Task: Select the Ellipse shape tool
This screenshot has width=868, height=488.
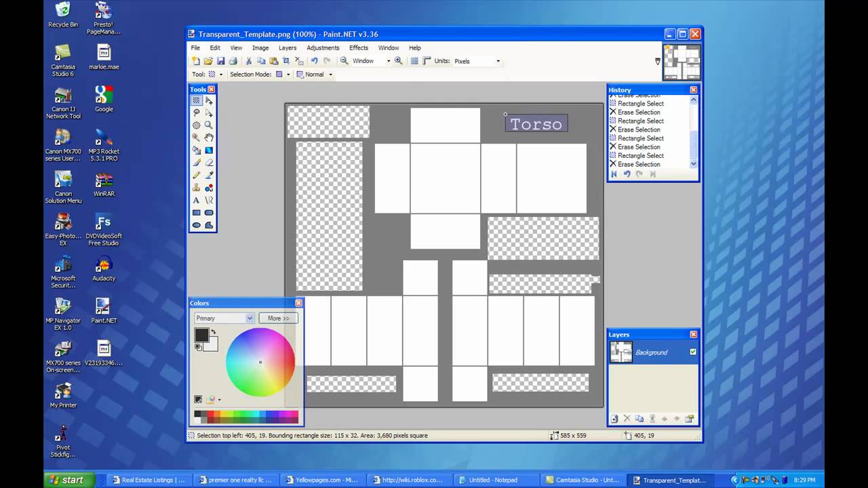Action: (x=196, y=225)
